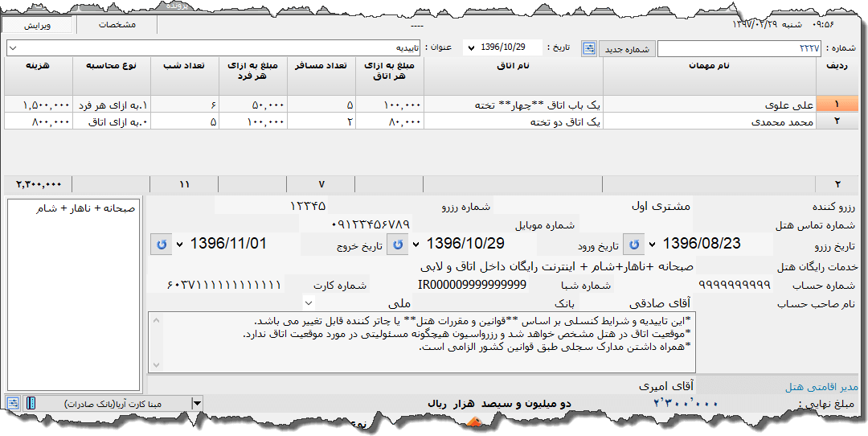Image resolution: width=868 pixels, height=436 pixels.
Task: Expand the تاریخ رزرو date dropdown arrow
Action: (653, 245)
